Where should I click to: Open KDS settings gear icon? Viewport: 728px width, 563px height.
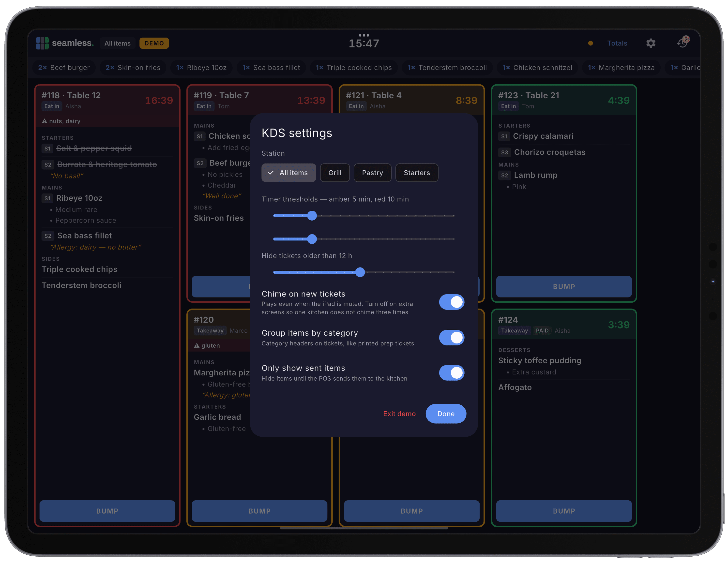click(650, 43)
